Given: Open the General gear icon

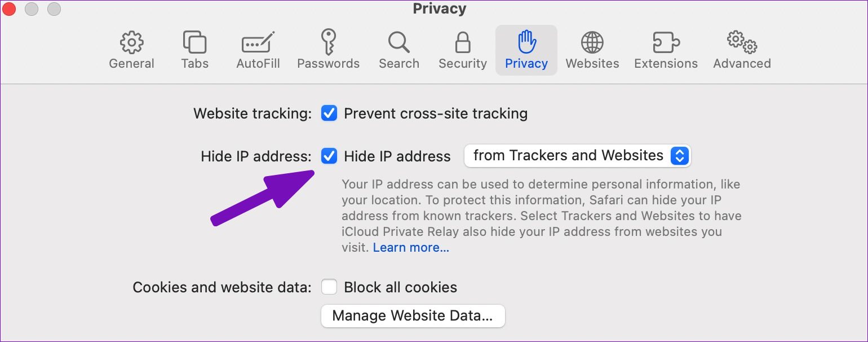Looking at the screenshot, I should (131, 42).
